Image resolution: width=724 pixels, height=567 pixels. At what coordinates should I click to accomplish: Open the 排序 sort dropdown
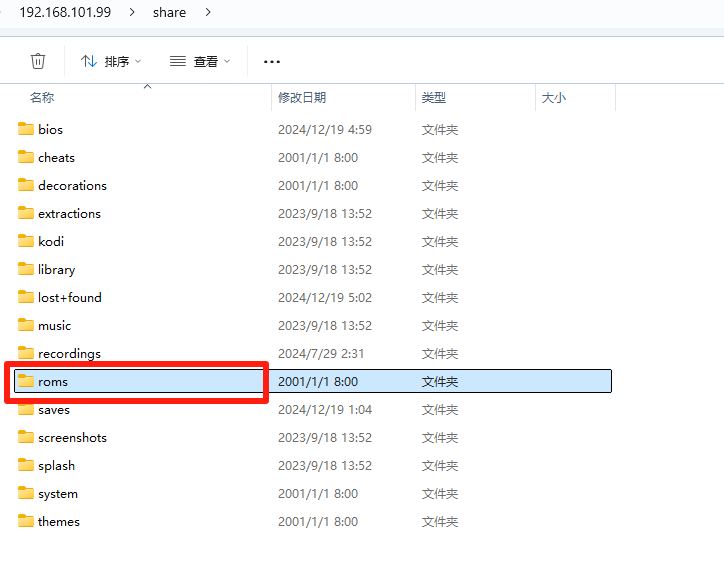(x=111, y=61)
